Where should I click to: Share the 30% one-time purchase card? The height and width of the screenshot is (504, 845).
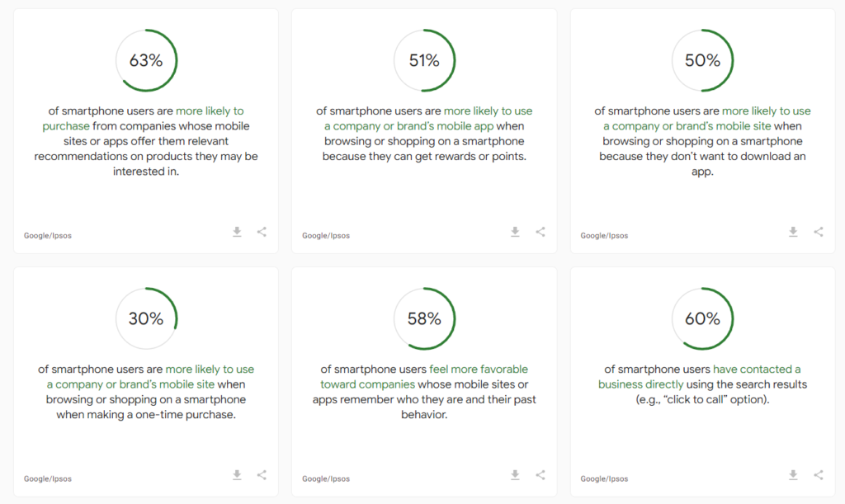262,475
